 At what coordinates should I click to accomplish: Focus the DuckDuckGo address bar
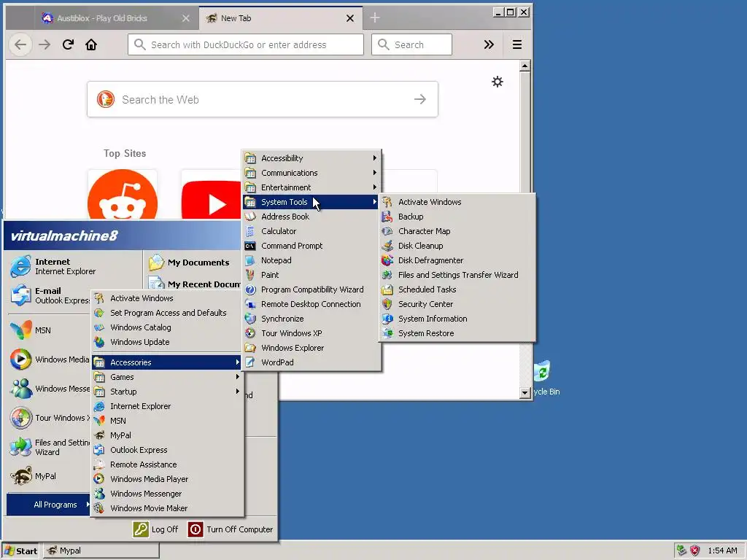point(245,44)
